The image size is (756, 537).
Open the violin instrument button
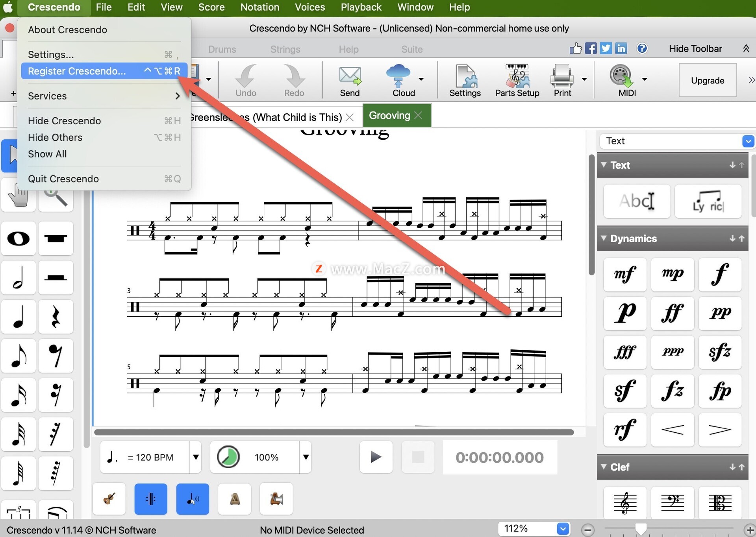109,499
